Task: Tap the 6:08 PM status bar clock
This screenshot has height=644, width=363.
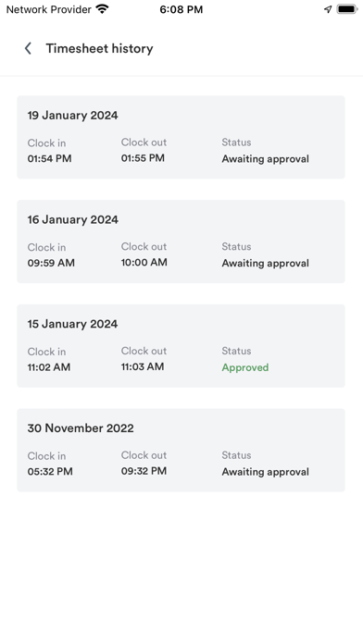Action: 181,9
